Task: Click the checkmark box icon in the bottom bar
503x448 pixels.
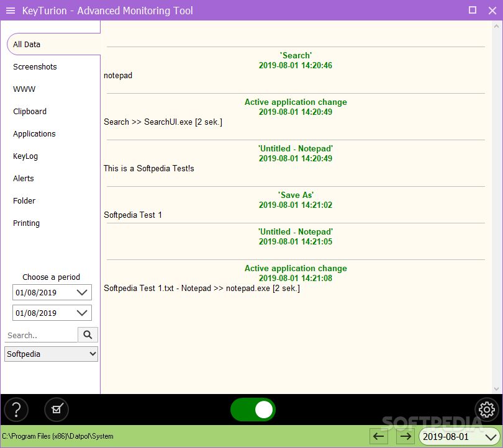Action: [x=57, y=410]
